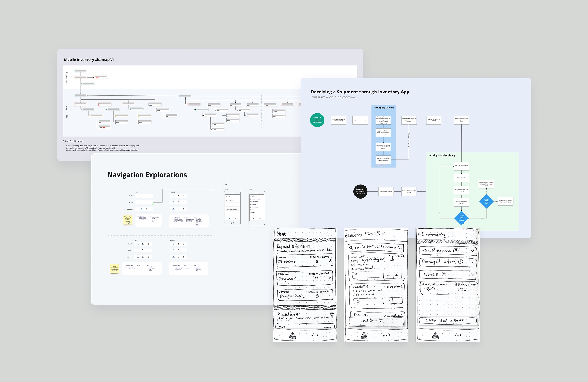This screenshot has height=382, width=588.
Task: Open the RE Michael vendor card chevron
Action: 330,260
